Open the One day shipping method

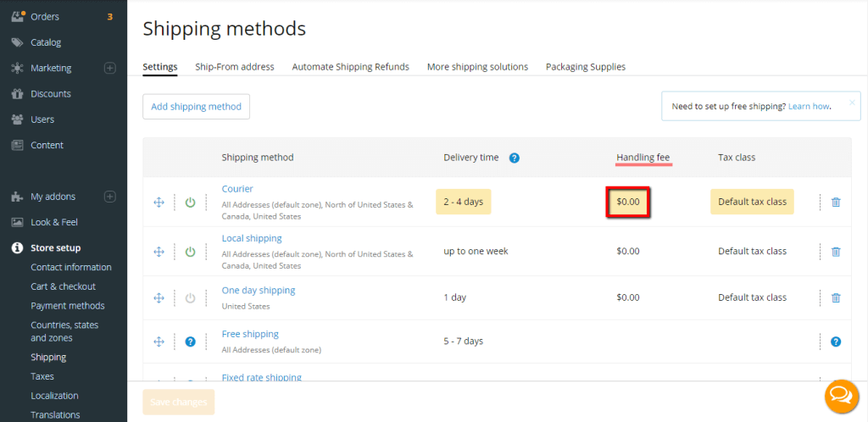click(259, 291)
